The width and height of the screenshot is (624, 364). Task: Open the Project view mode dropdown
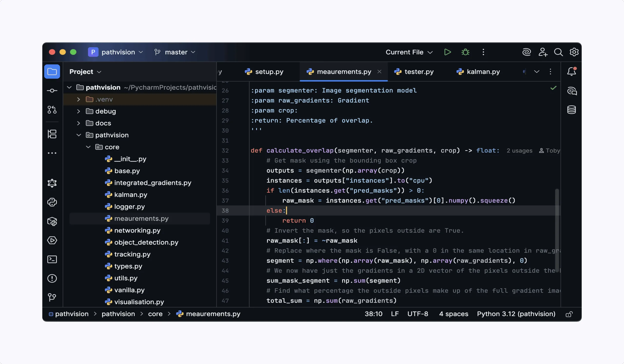coord(85,72)
